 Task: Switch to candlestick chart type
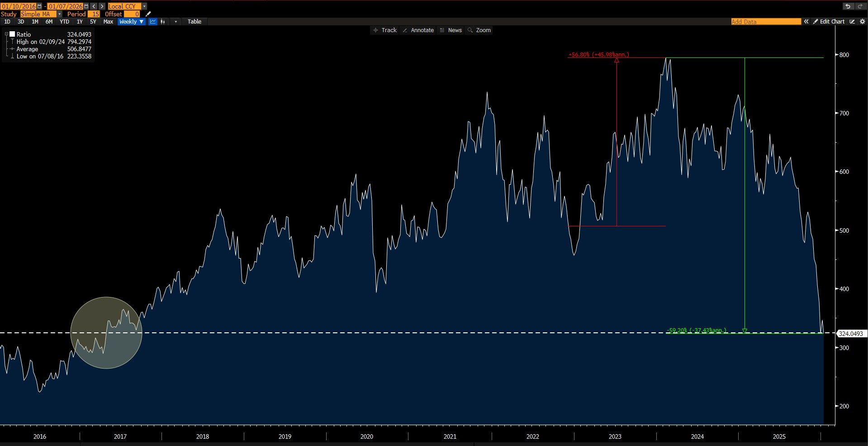point(163,22)
